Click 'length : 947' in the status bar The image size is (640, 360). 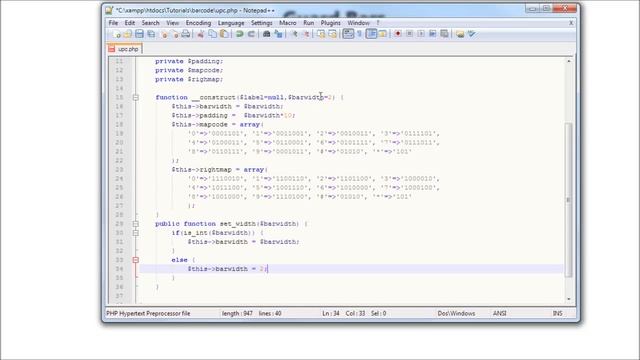[237, 313]
